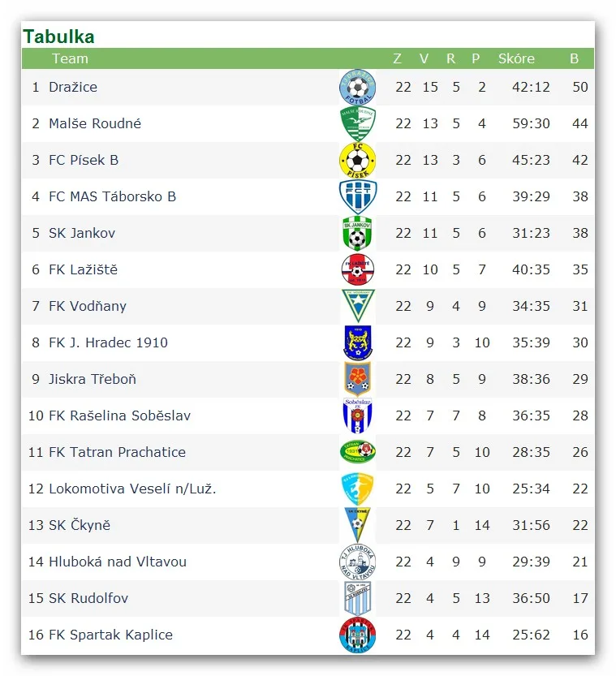Click the Team column header

pyautogui.click(x=70, y=58)
